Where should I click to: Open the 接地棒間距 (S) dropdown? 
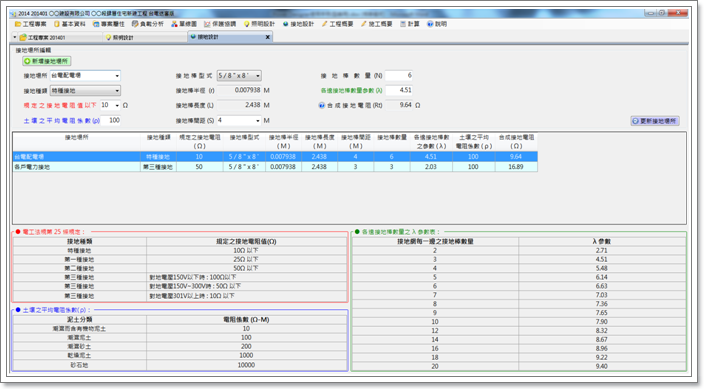(x=239, y=120)
